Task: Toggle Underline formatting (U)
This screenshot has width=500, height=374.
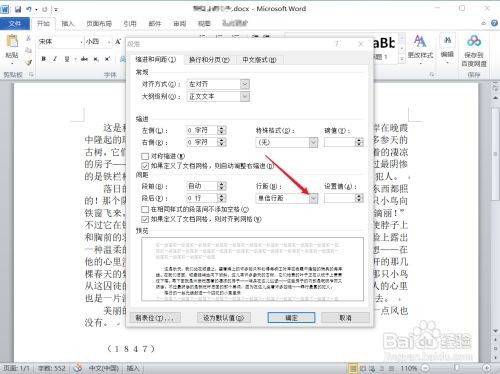Action: (67, 59)
